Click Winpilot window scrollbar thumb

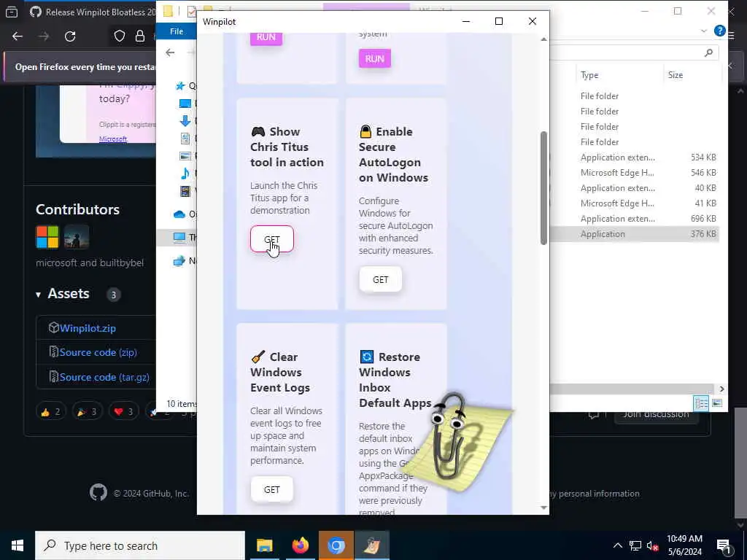543,188
